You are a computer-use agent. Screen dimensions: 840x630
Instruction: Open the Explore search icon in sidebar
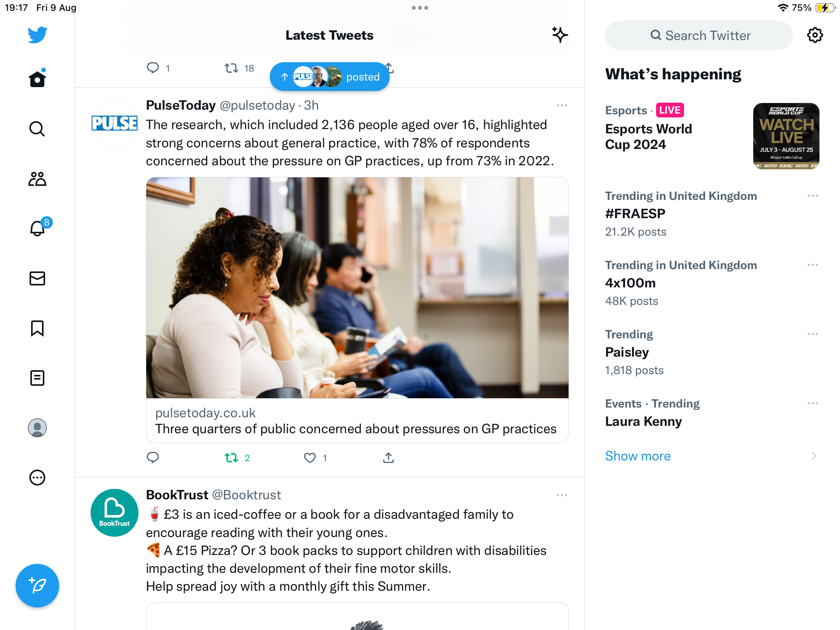pyautogui.click(x=37, y=129)
